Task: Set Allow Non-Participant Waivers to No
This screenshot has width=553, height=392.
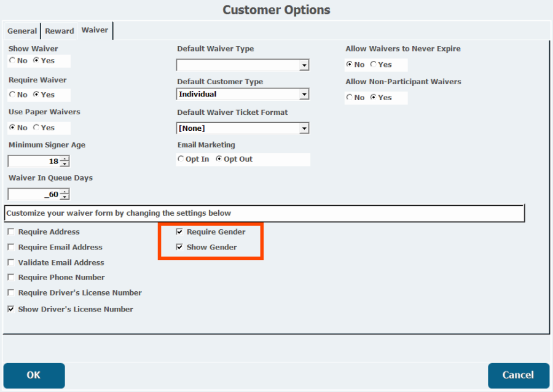Action: [350, 98]
